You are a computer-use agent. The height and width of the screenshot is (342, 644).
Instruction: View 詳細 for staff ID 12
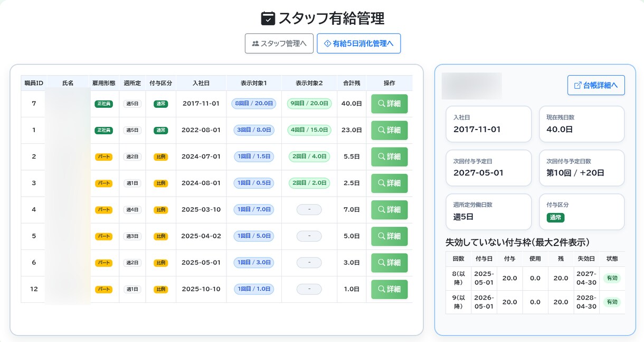[389, 289]
